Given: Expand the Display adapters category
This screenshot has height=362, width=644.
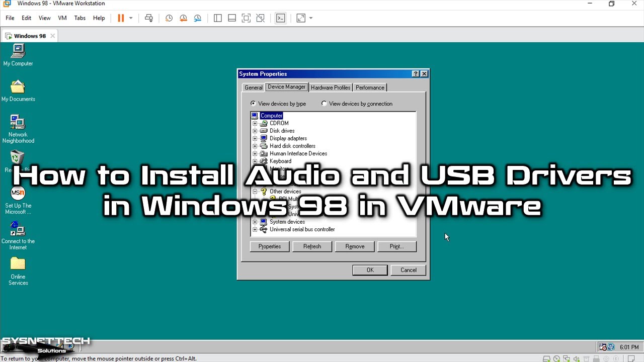Looking at the screenshot, I should pos(255,138).
